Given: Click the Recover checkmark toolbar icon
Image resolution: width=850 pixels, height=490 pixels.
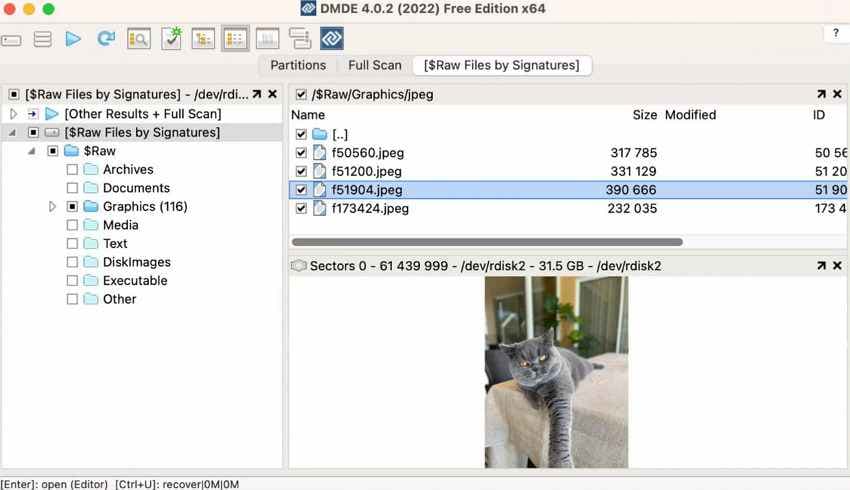Looking at the screenshot, I should [171, 39].
